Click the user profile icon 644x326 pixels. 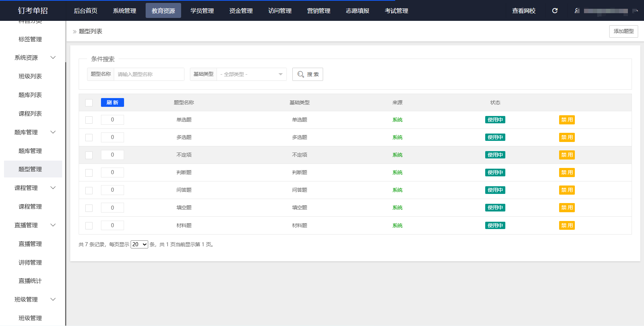577,11
